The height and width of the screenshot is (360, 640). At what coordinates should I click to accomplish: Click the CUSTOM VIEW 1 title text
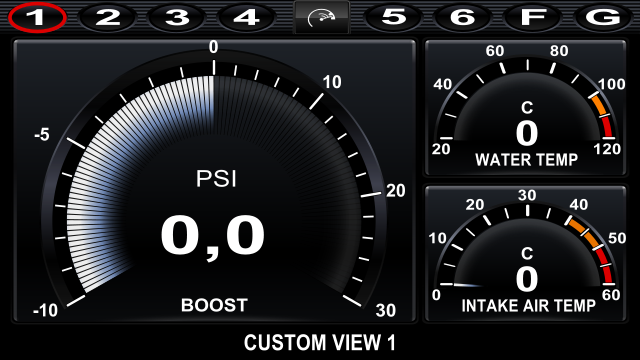pyautogui.click(x=320, y=342)
